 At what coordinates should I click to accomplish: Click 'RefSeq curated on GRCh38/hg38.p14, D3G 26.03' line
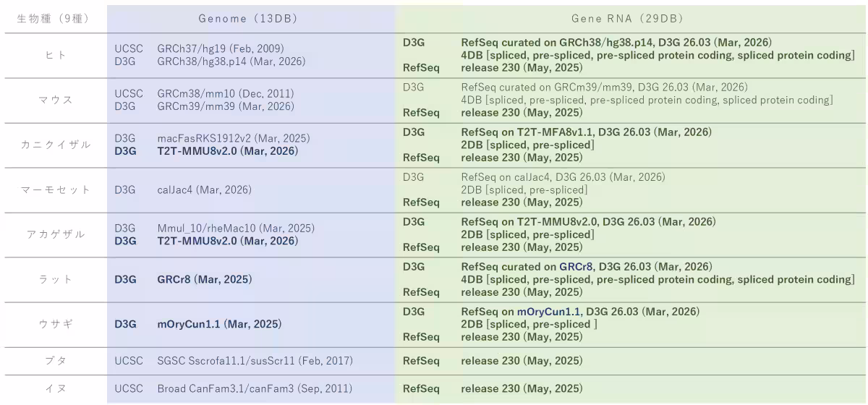(616, 42)
